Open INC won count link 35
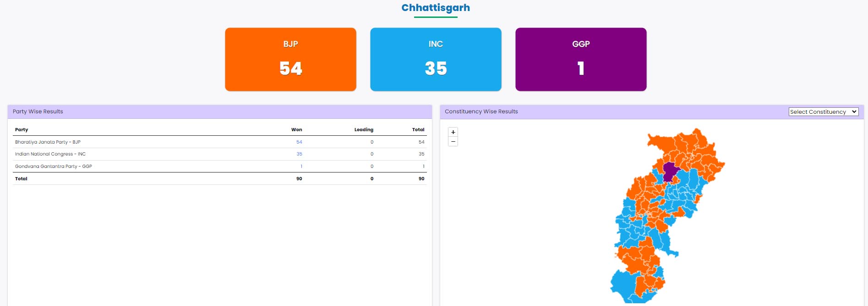 pos(299,154)
